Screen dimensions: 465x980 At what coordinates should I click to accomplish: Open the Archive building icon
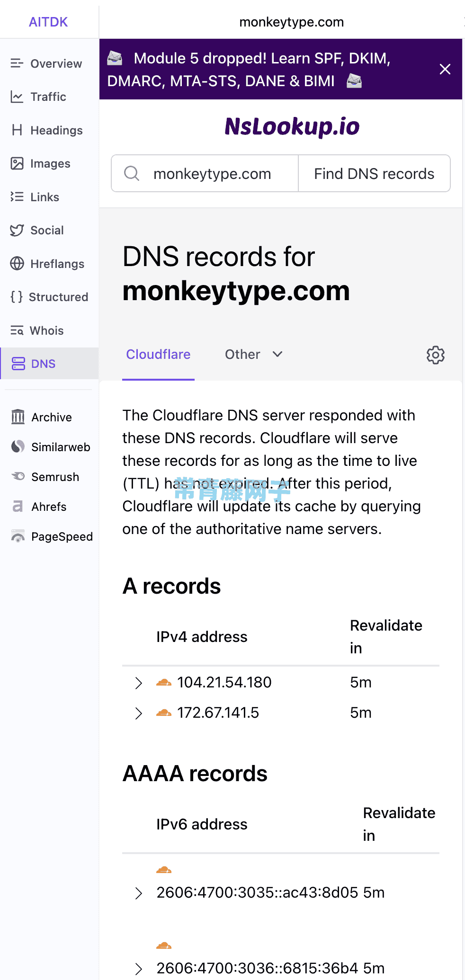coord(18,417)
